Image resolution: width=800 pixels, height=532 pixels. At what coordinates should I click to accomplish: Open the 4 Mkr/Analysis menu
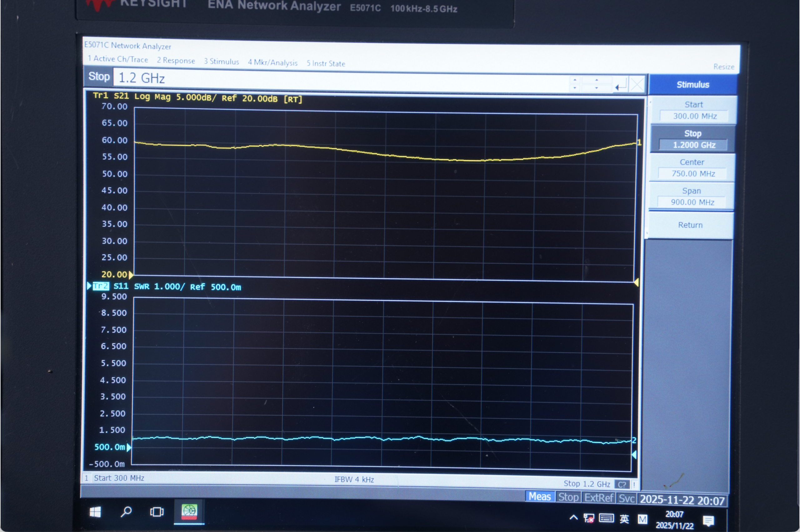pyautogui.click(x=272, y=63)
